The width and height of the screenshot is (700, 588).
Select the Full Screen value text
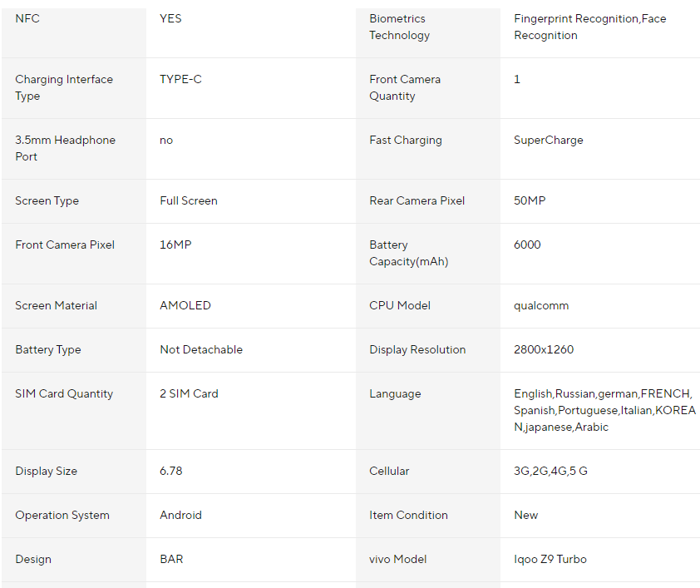point(189,200)
